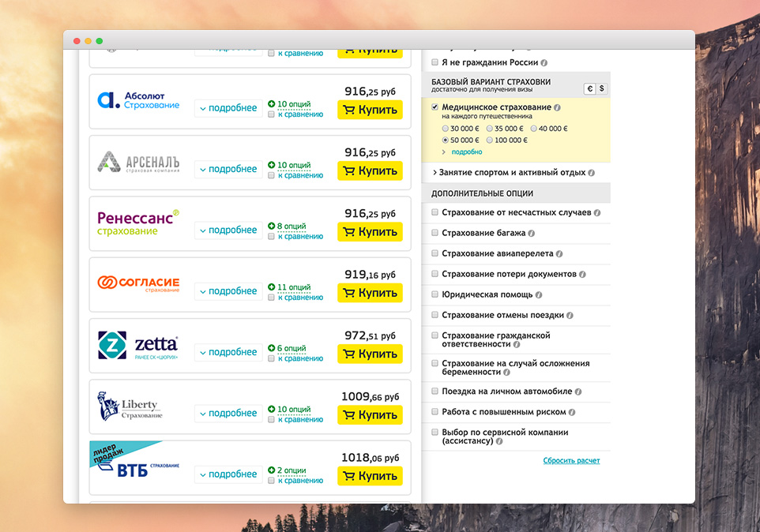Select 100 000 € coverage amount
This screenshot has width=760, height=532.
click(490, 140)
